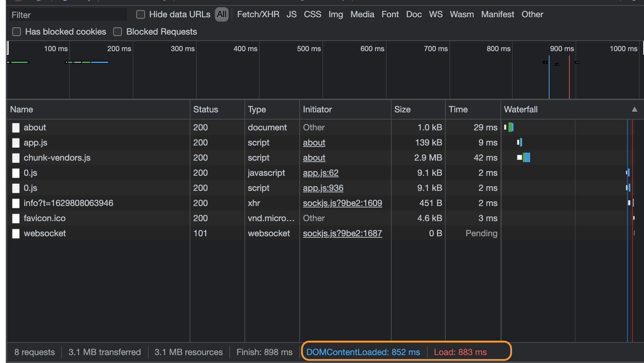Click the file icon beside chunk-vendors.js

tap(16, 158)
